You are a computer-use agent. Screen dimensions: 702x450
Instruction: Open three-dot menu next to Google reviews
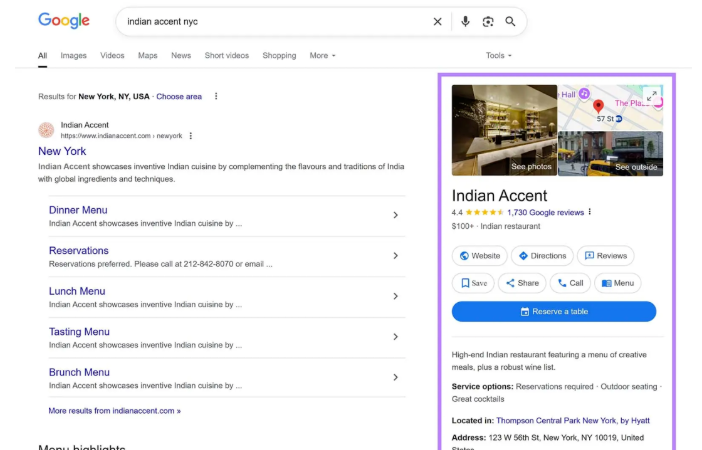coord(590,212)
